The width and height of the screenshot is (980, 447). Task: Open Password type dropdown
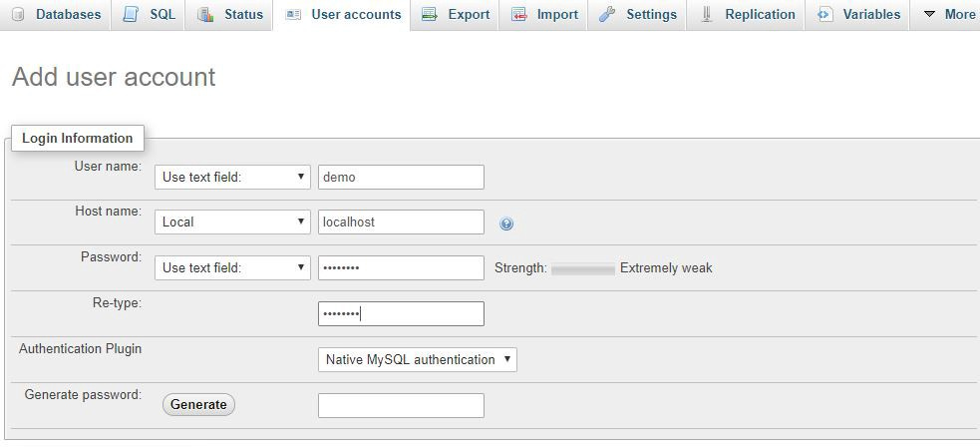point(232,267)
